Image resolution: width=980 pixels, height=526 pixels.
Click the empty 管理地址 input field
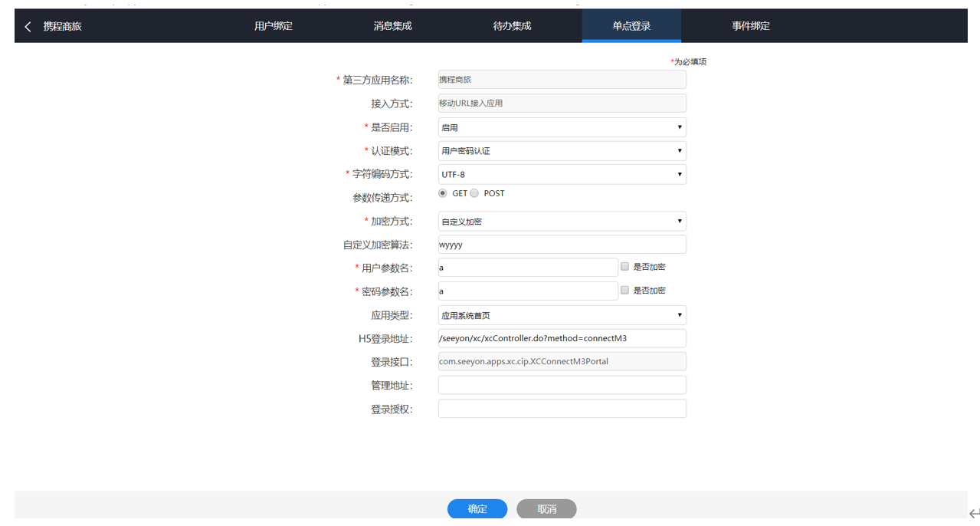(562, 385)
